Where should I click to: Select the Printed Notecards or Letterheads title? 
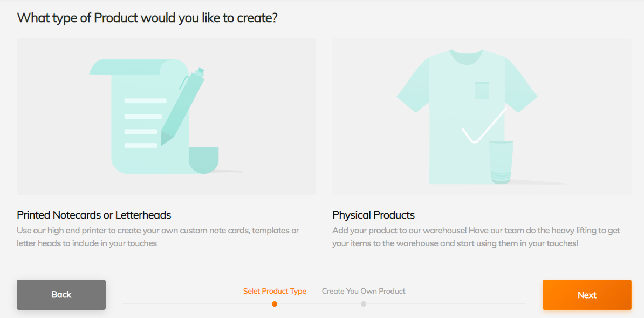click(x=94, y=215)
